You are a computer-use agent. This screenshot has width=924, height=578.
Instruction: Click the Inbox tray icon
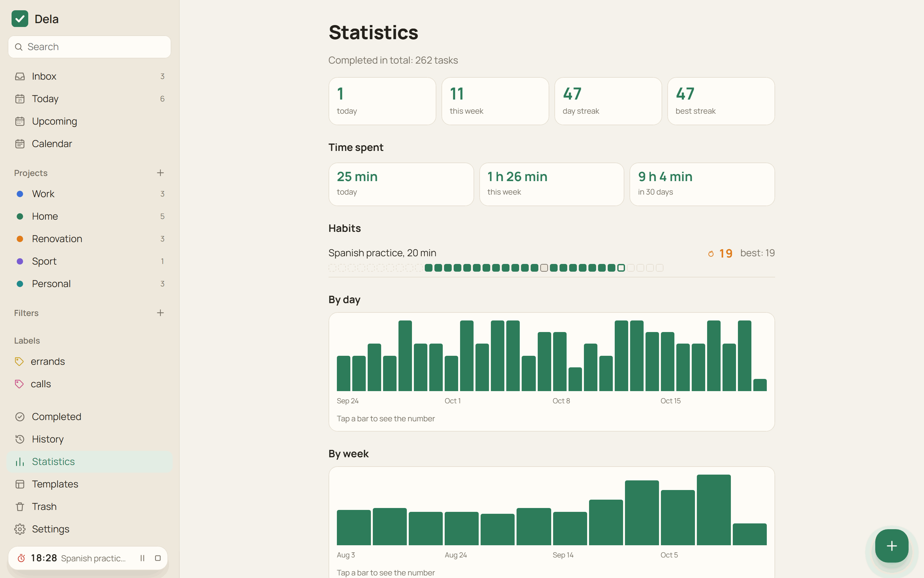[x=20, y=76]
